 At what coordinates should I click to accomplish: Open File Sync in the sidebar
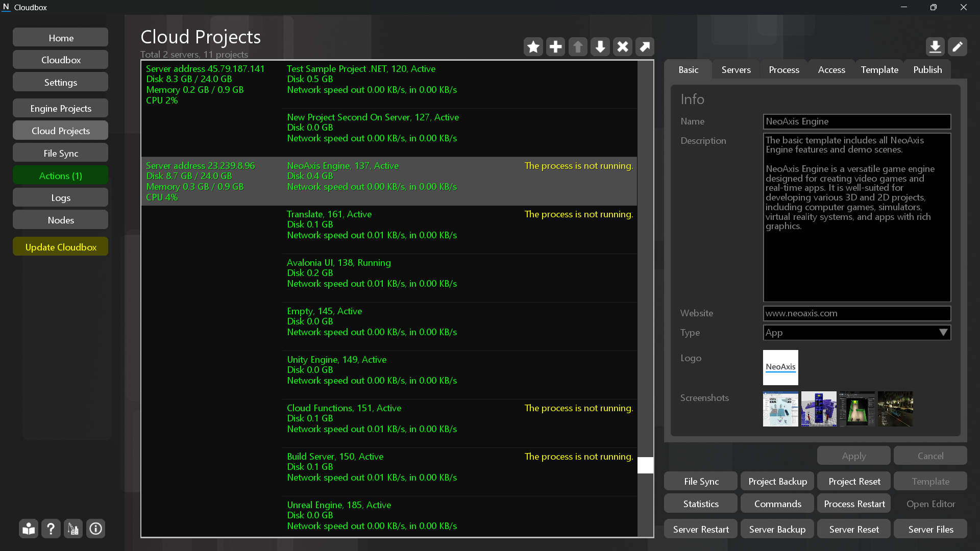pos(61,153)
